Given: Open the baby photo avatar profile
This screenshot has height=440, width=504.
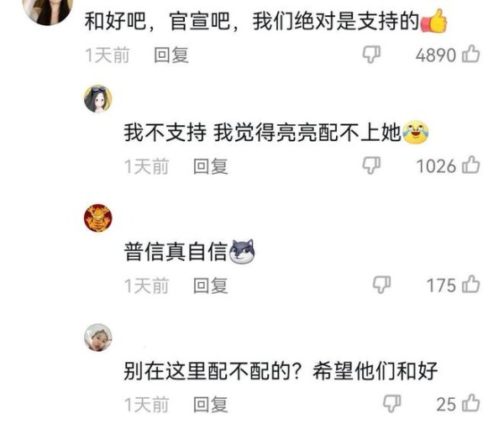Looking at the screenshot, I should click(98, 338).
